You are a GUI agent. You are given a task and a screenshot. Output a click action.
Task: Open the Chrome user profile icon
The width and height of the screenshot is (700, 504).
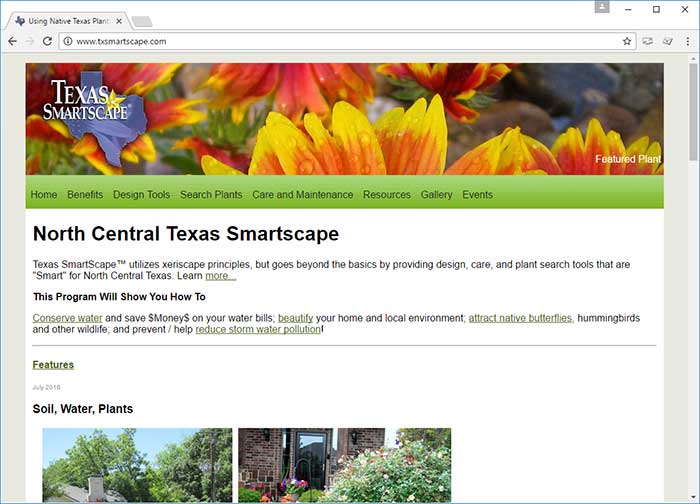[x=602, y=7]
